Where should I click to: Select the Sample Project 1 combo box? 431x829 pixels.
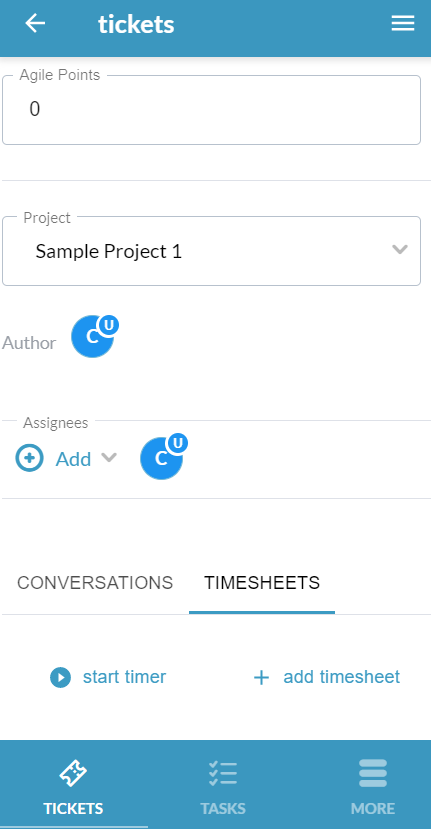point(212,251)
